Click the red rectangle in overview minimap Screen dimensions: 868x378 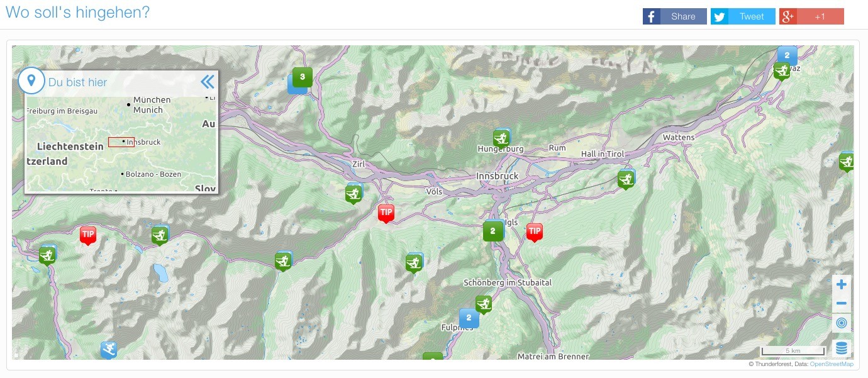pyautogui.click(x=121, y=142)
